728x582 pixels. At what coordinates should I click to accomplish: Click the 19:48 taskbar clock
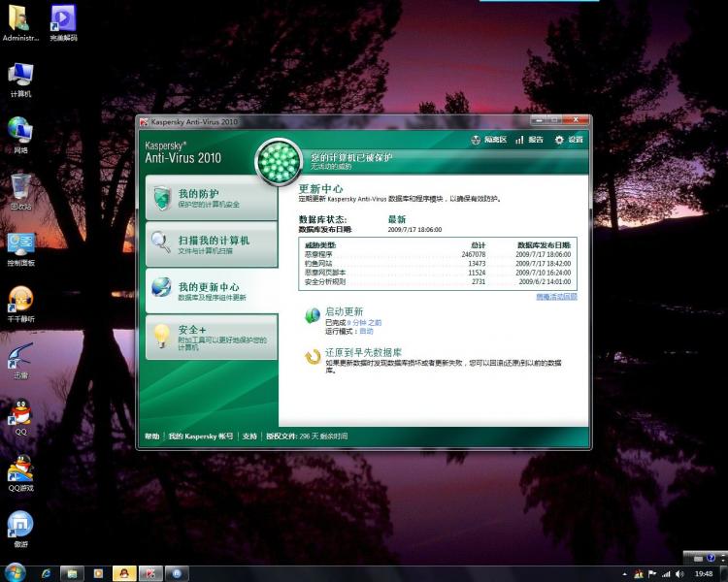tap(704, 574)
